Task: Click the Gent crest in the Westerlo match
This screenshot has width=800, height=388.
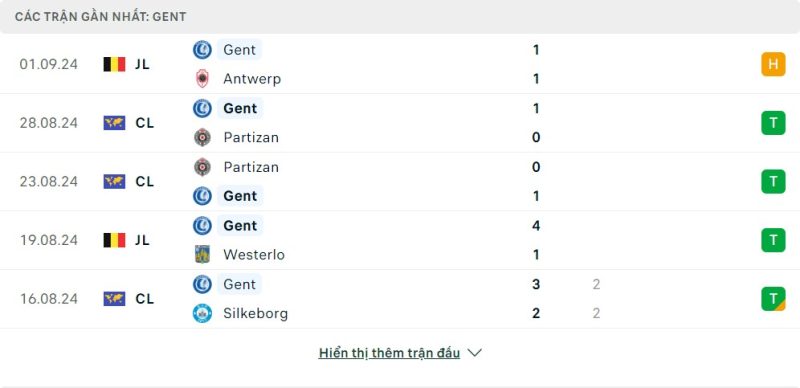Action: (203, 225)
